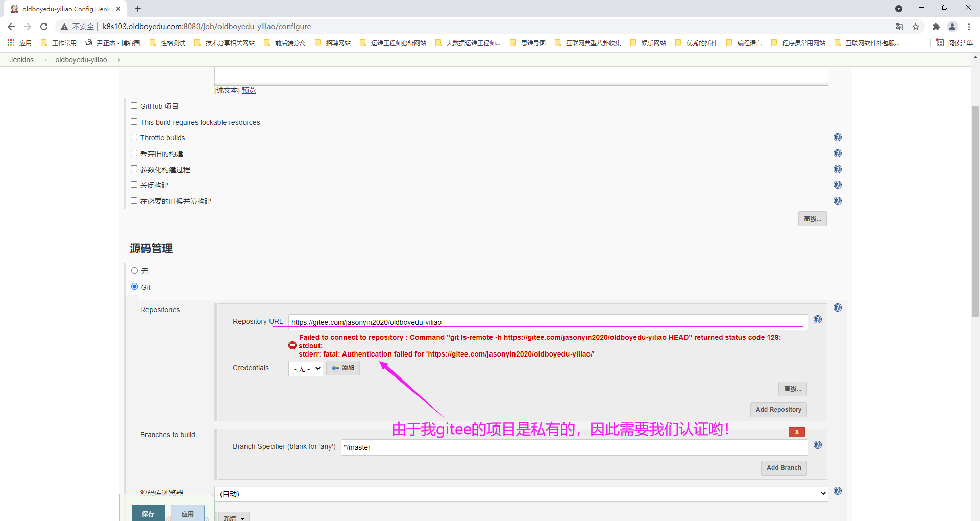
Task: Click the Add Repository button
Action: [778, 410]
